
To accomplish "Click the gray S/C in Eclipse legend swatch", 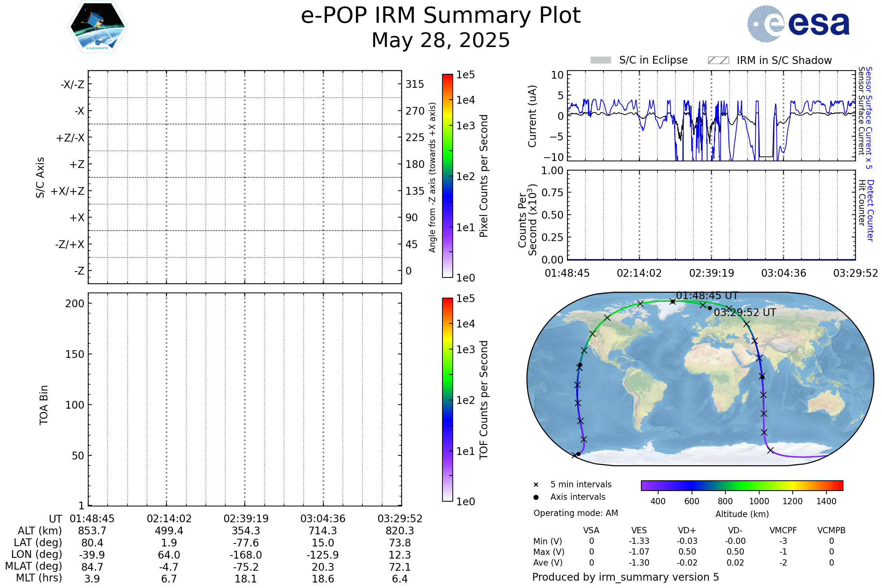I will [x=600, y=60].
